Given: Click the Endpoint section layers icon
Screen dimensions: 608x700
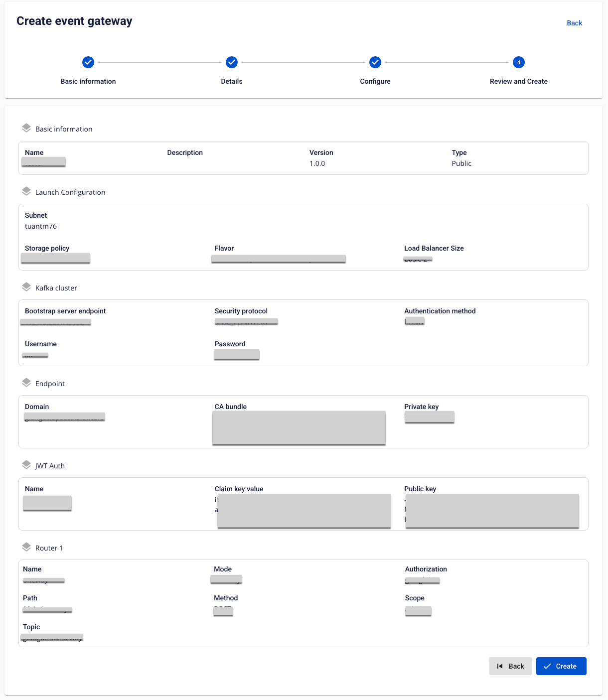Looking at the screenshot, I should (x=26, y=383).
